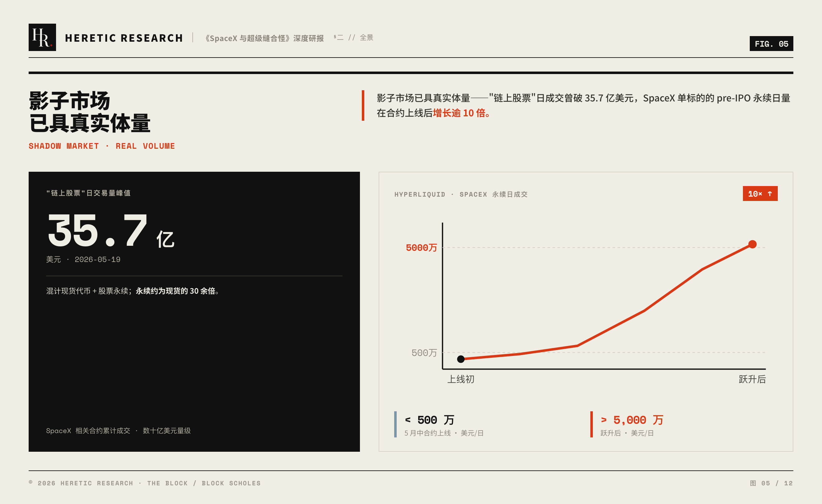Click the 5000万 axis label
Screen dimensions: 822x504
pos(421,248)
